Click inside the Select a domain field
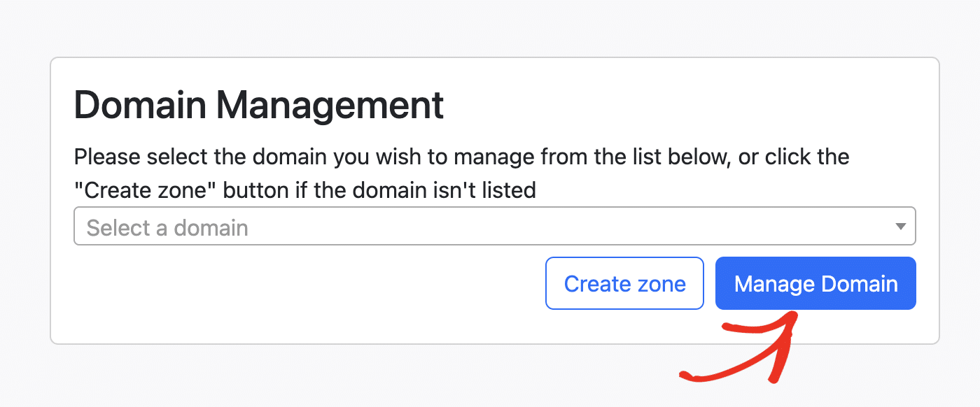This screenshot has height=407, width=980. [x=350, y=225]
